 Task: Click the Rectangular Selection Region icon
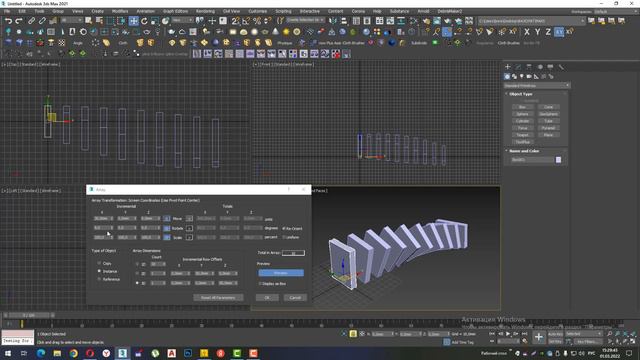[111, 21]
